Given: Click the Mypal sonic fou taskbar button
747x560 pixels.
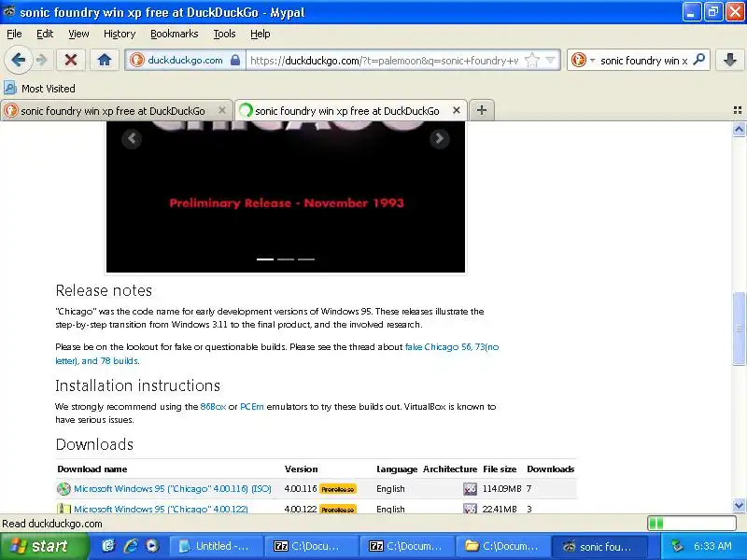Looking at the screenshot, I should 599,546.
